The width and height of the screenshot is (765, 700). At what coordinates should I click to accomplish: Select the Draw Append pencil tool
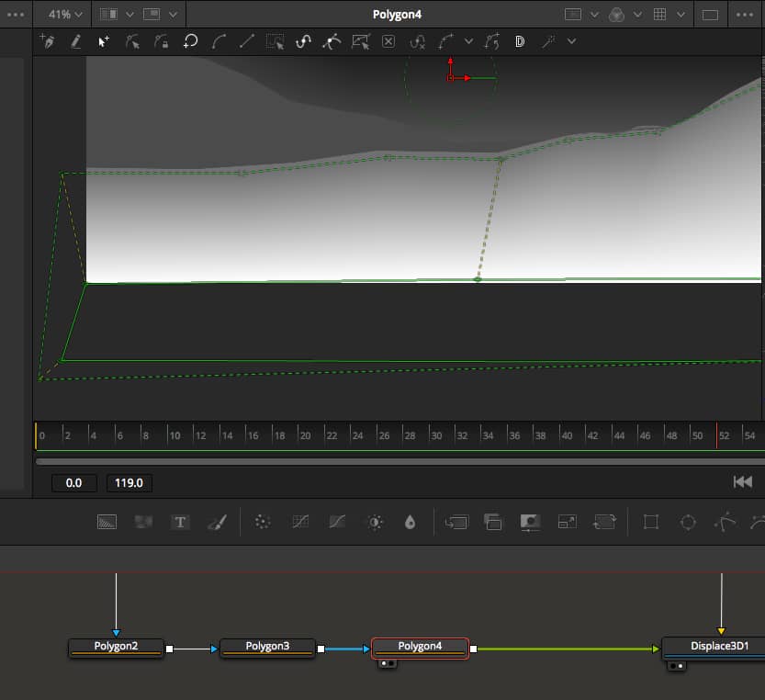pyautogui.click(x=75, y=41)
